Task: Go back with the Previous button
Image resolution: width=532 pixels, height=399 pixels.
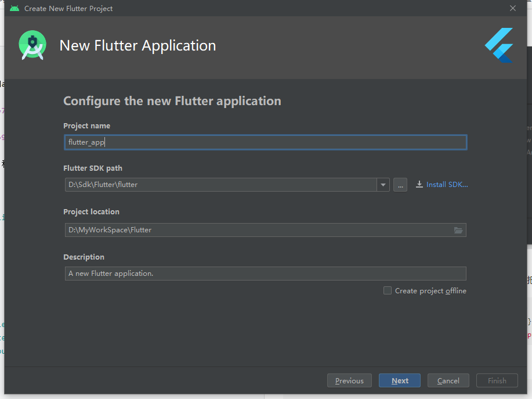Action: pos(349,381)
